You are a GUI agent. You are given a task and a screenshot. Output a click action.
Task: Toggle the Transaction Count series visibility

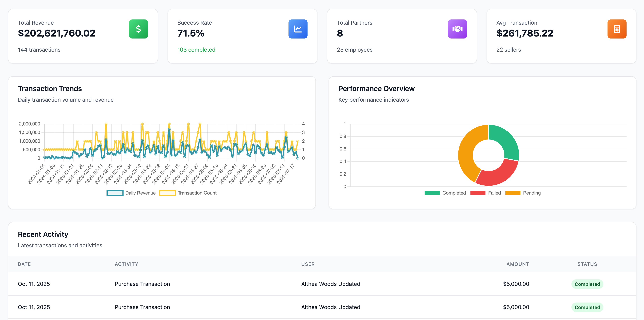click(197, 193)
